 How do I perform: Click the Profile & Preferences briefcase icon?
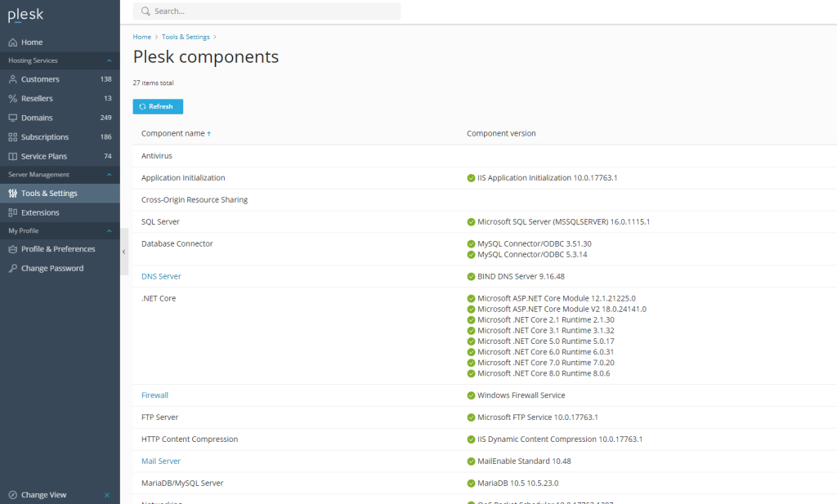click(x=13, y=249)
